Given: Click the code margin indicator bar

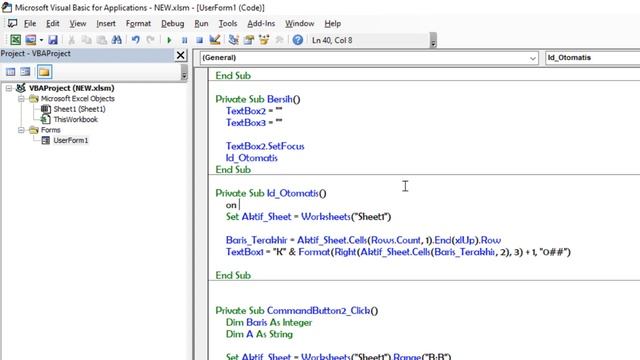Looking at the screenshot, I should (x=201, y=214).
